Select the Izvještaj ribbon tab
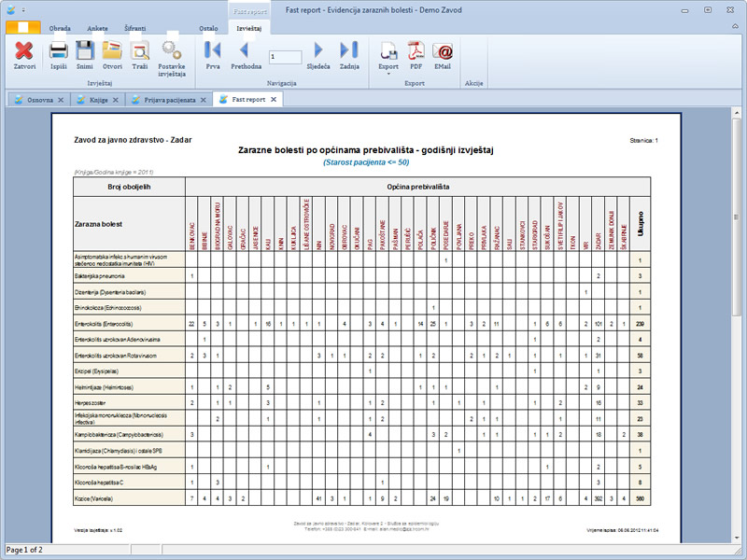The height and width of the screenshot is (560, 747). coord(248,29)
